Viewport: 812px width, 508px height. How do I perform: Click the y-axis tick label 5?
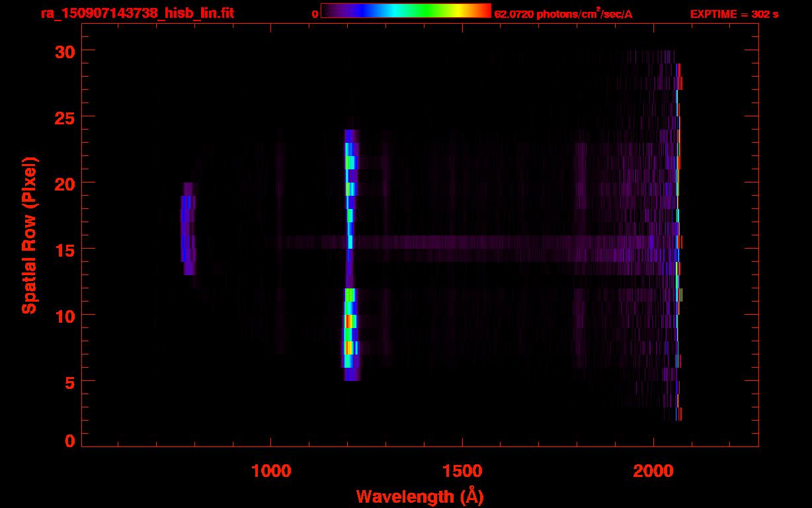(69, 382)
